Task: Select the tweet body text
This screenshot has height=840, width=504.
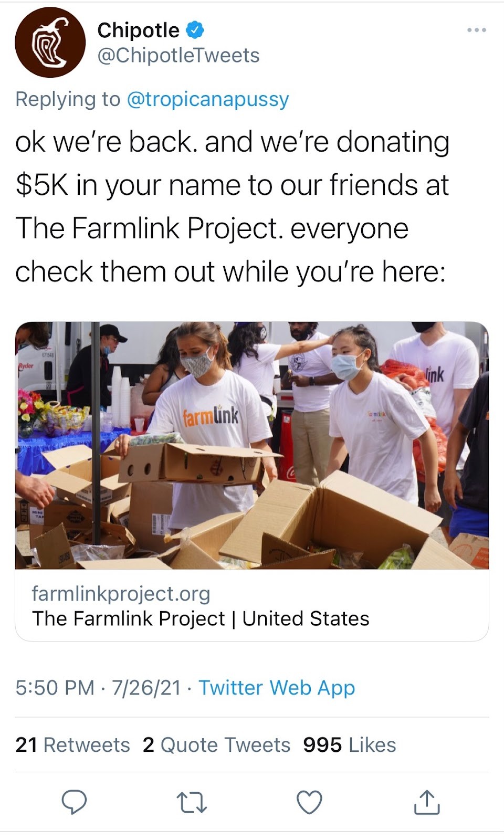Action: (232, 207)
